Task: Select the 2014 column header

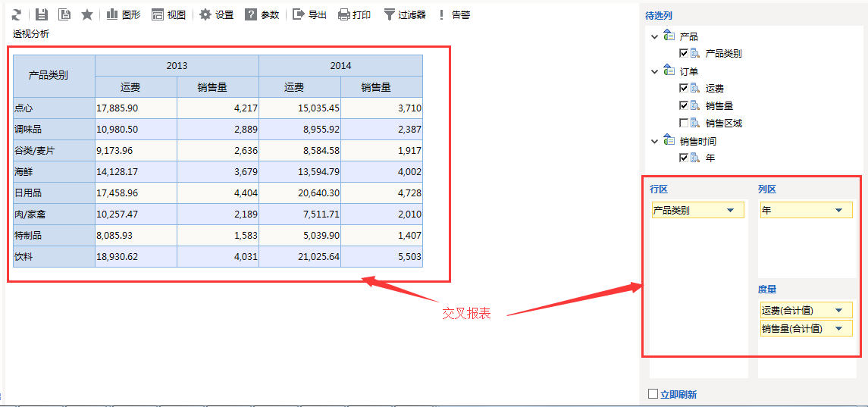Action: (x=341, y=65)
